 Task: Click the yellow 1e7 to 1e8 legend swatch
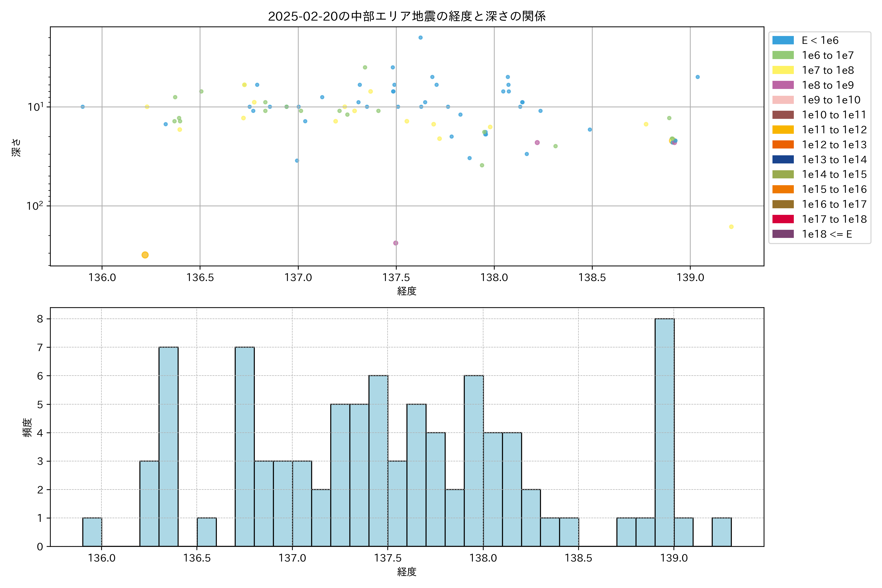[x=783, y=70]
